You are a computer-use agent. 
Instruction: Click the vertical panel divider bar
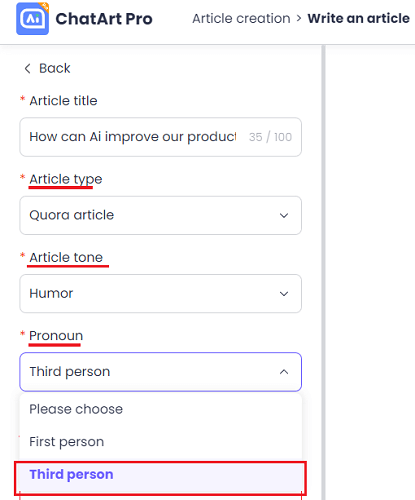pyautogui.click(x=323, y=272)
